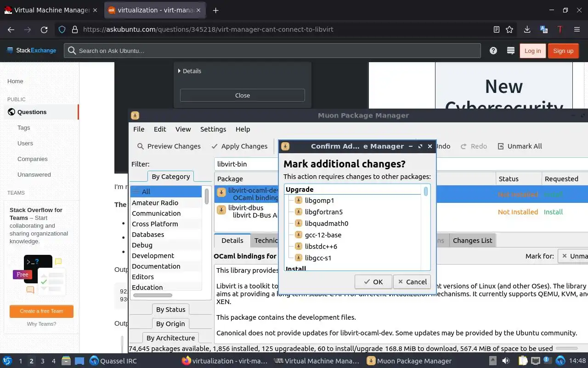Expand Details in the virt-manager error dialog
Screen dimensions: 588x368
190,71
